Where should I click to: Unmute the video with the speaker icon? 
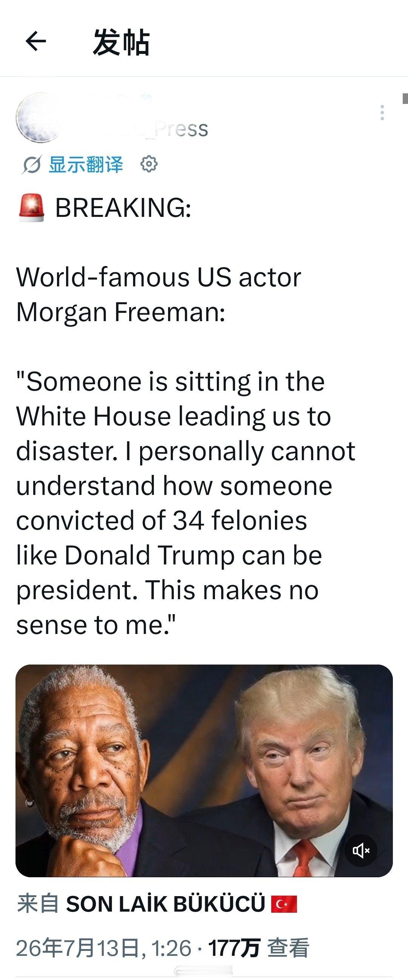(361, 850)
